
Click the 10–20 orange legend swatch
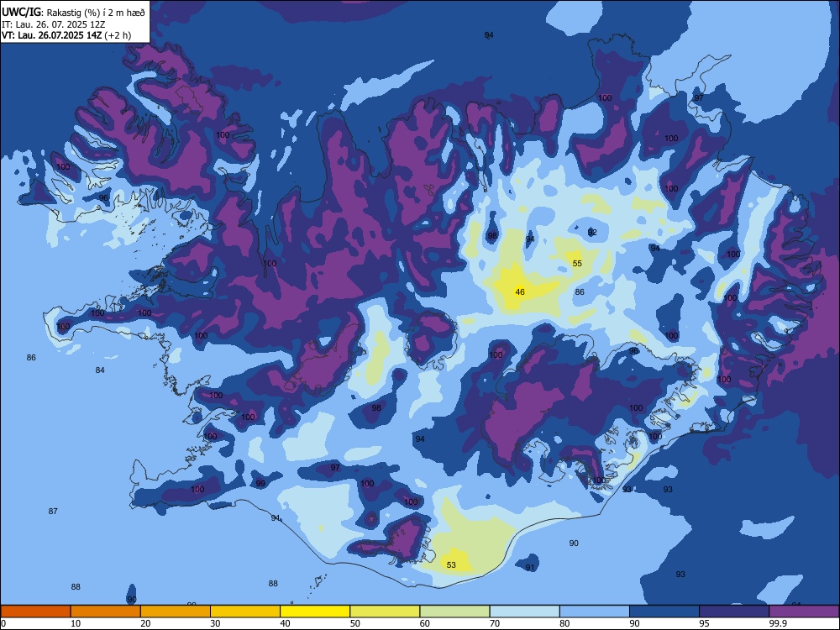coord(106,612)
